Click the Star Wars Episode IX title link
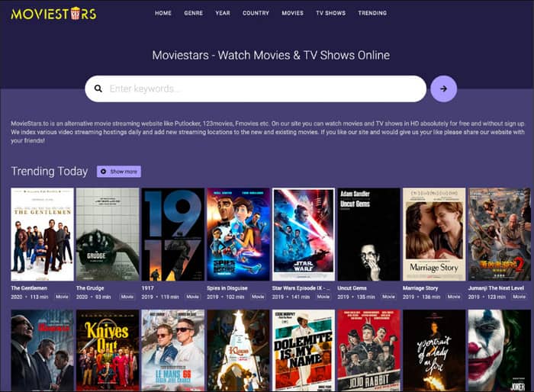 [301, 288]
